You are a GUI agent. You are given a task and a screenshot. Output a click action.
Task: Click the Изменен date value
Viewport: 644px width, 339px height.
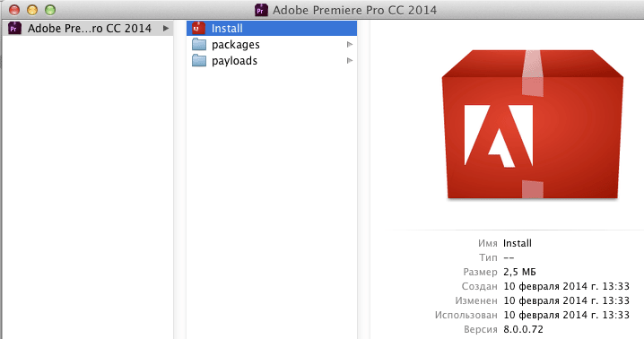(566, 300)
